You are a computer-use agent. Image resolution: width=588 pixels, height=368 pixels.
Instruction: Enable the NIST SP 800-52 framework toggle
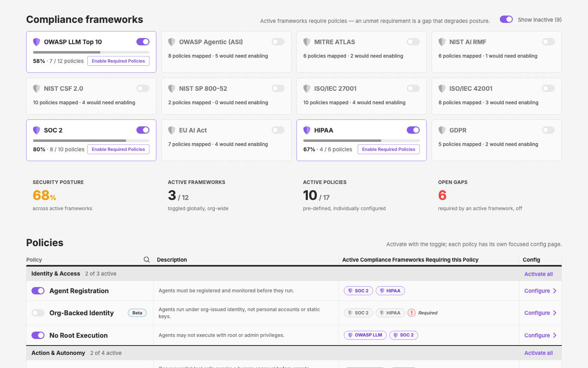pos(278,88)
